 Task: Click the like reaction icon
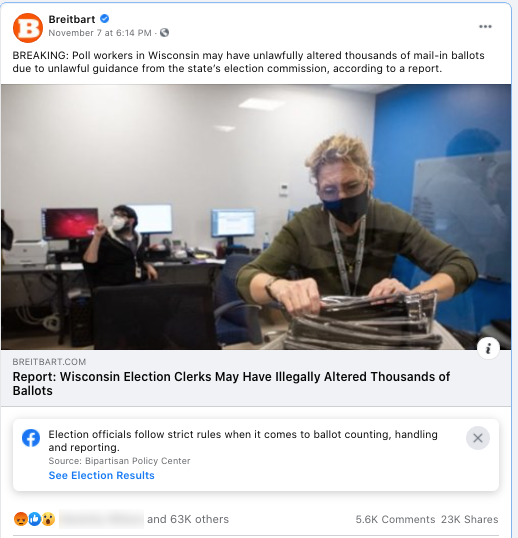point(35,519)
